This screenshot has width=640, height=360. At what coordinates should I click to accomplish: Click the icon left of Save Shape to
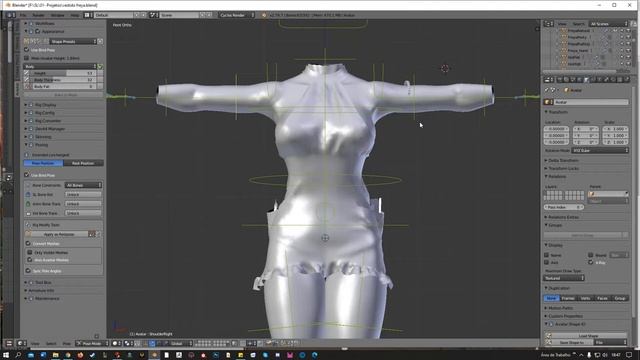(x=549, y=342)
